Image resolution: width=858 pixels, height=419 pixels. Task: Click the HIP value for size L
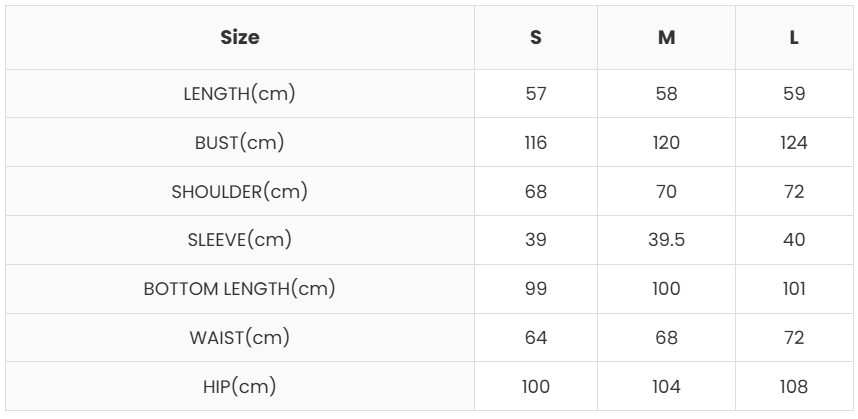tap(794, 386)
